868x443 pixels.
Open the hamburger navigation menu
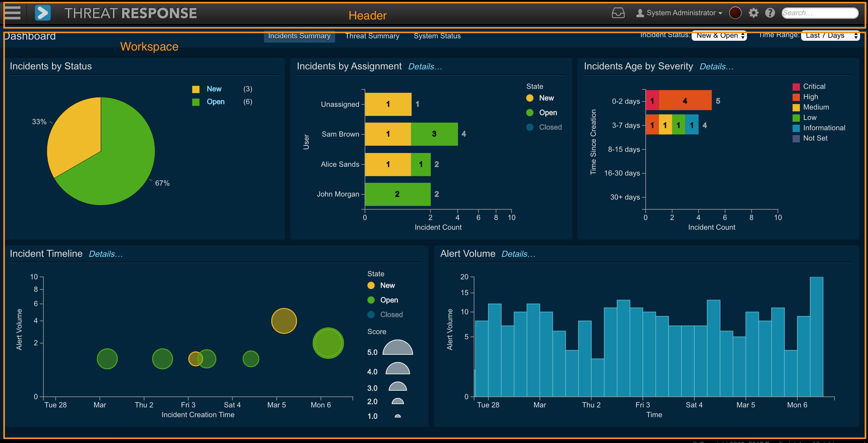13,13
